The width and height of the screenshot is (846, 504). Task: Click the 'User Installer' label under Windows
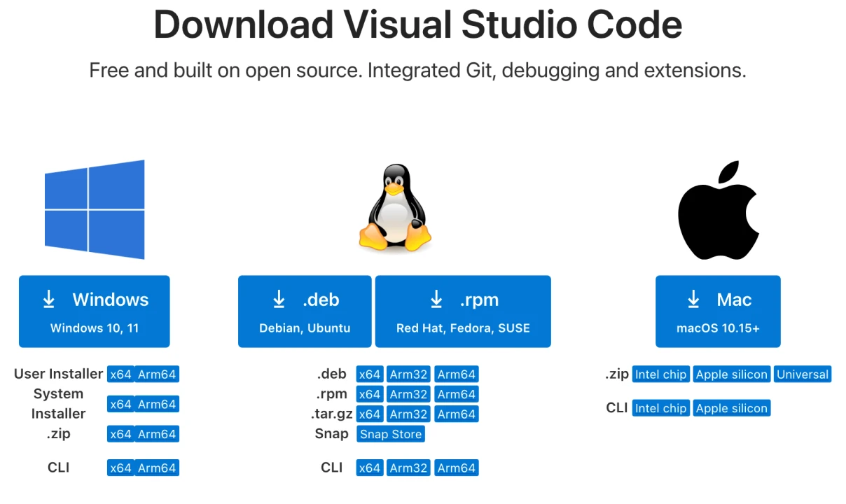[59, 374]
